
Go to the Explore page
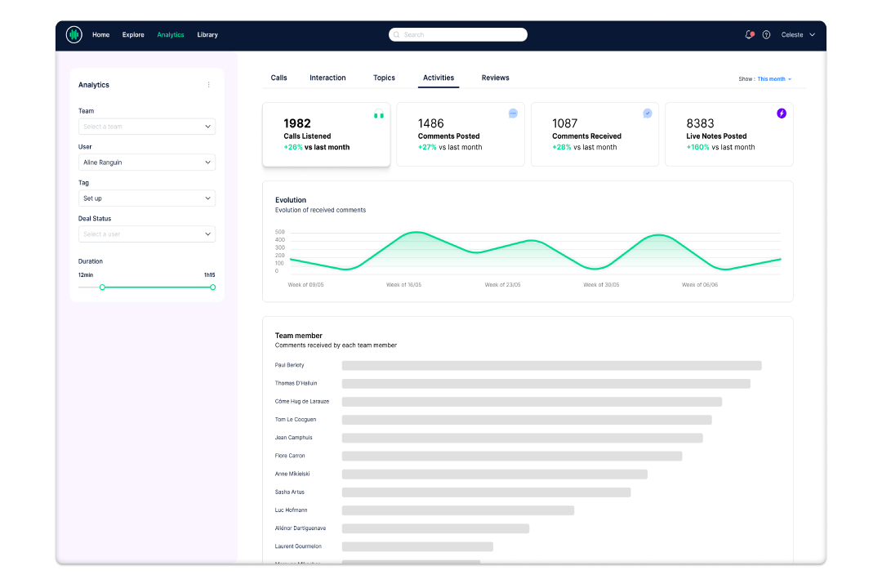pos(133,34)
